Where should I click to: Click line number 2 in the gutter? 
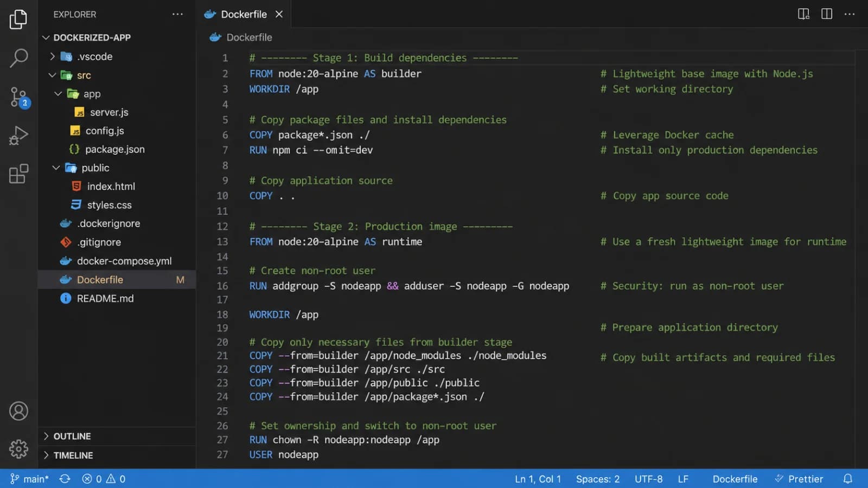pos(225,74)
